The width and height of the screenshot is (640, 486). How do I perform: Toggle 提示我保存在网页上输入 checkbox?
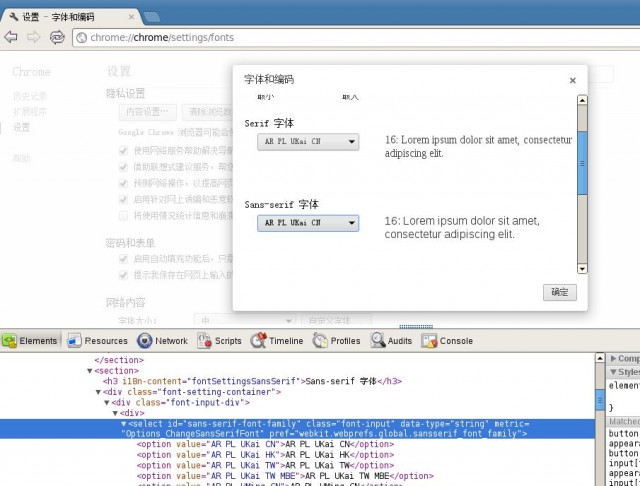(123, 275)
